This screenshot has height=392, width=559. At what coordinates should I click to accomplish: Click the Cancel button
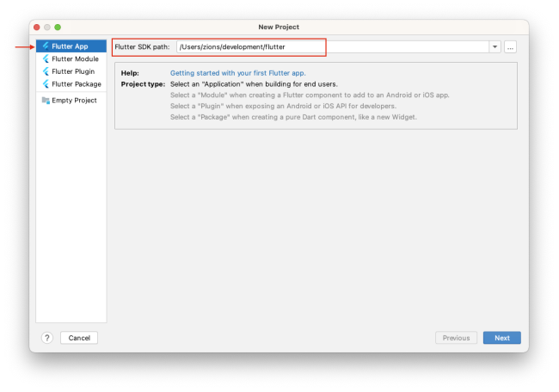(79, 338)
